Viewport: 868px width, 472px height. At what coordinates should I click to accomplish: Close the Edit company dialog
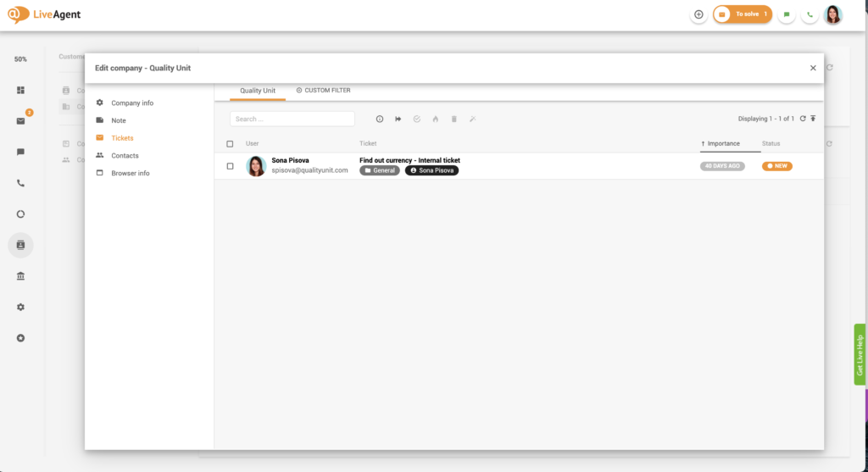click(x=813, y=68)
